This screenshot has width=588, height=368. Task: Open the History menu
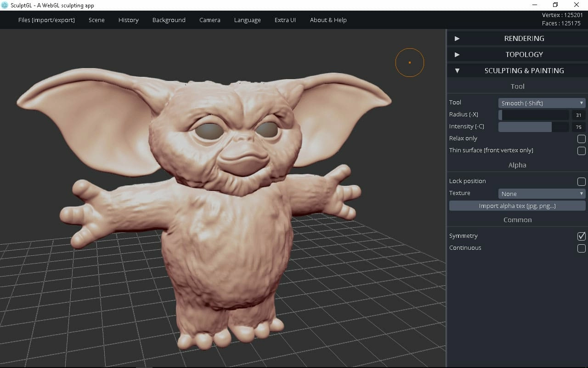(128, 20)
